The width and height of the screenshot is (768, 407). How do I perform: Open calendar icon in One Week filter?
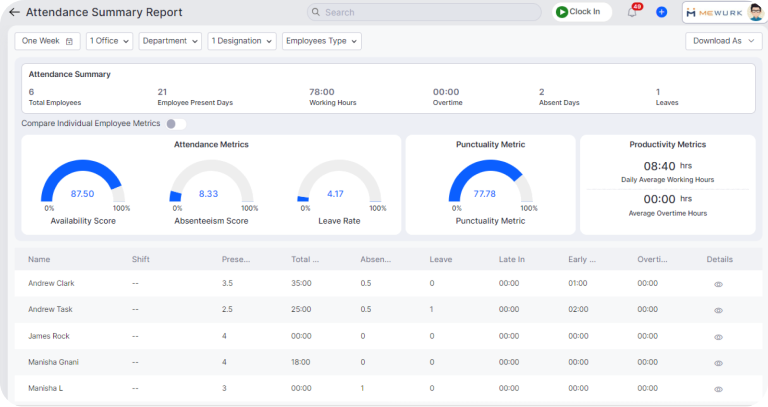pyautogui.click(x=69, y=42)
